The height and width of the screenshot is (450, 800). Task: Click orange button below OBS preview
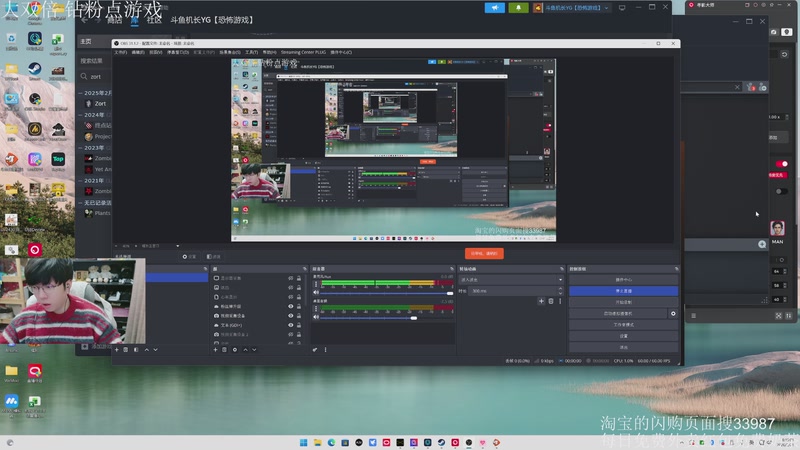pyautogui.click(x=484, y=254)
